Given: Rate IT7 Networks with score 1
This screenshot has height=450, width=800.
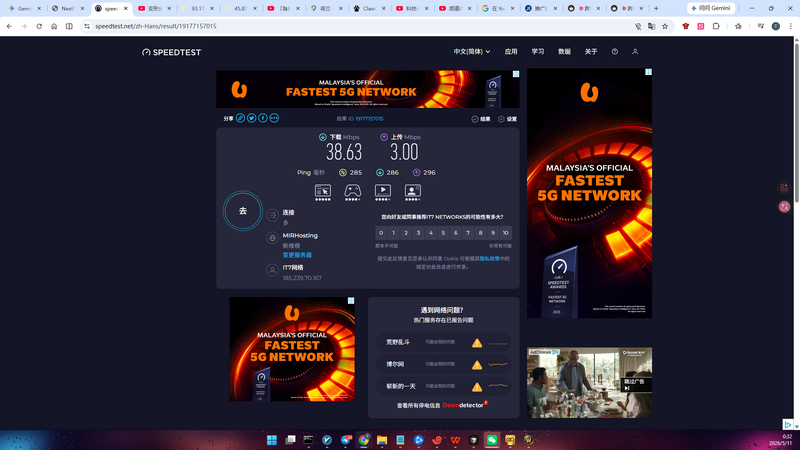Looking at the screenshot, I should (x=393, y=233).
